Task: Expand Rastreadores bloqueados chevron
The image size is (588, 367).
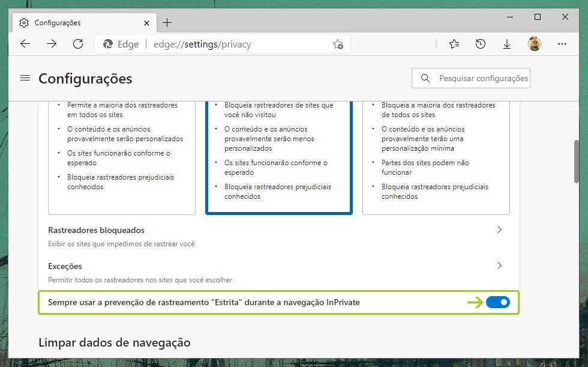Action: coord(499,229)
